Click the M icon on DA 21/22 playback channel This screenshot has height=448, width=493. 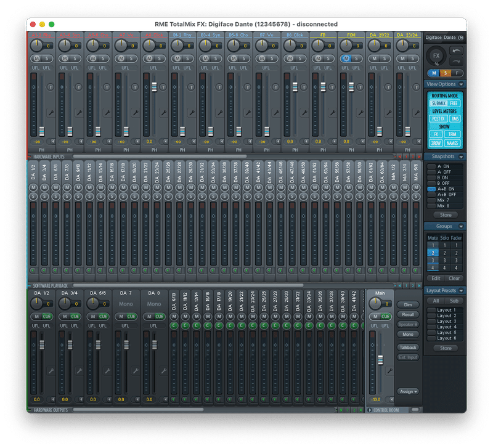[145, 188]
